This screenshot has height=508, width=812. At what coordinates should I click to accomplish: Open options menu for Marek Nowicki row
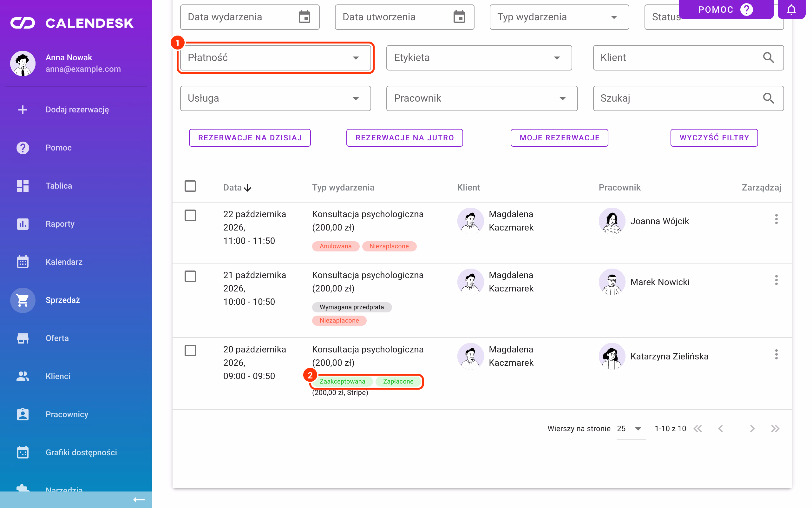(x=776, y=280)
